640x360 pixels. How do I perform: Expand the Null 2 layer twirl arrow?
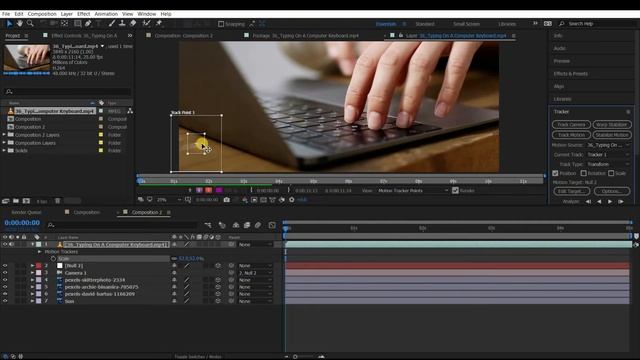coord(32,266)
